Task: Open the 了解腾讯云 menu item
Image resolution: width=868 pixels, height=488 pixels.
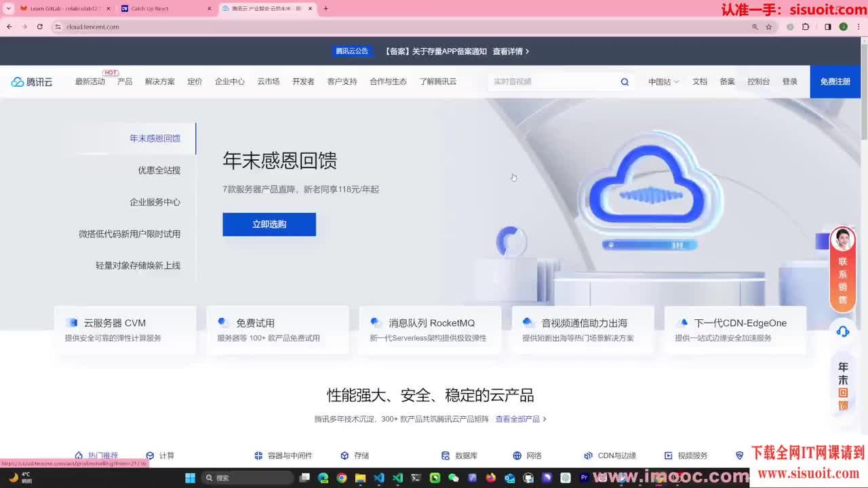Action: coord(438,81)
